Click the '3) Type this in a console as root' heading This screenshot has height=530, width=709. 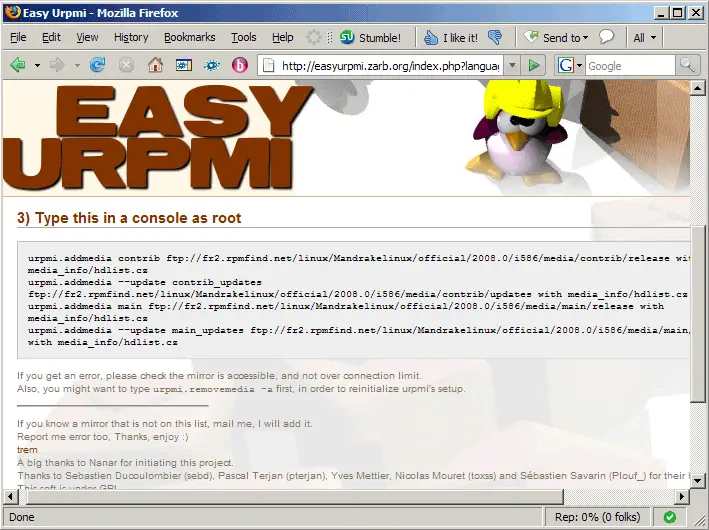129,218
